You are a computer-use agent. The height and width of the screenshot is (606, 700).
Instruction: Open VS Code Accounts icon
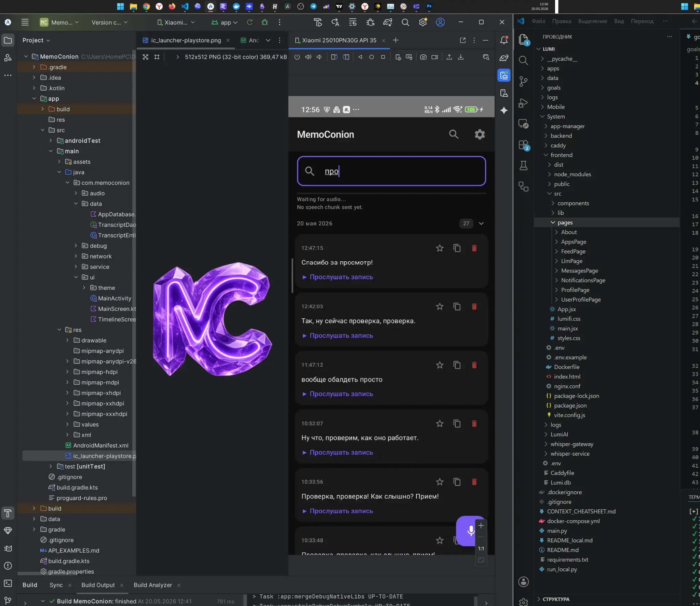click(x=523, y=582)
